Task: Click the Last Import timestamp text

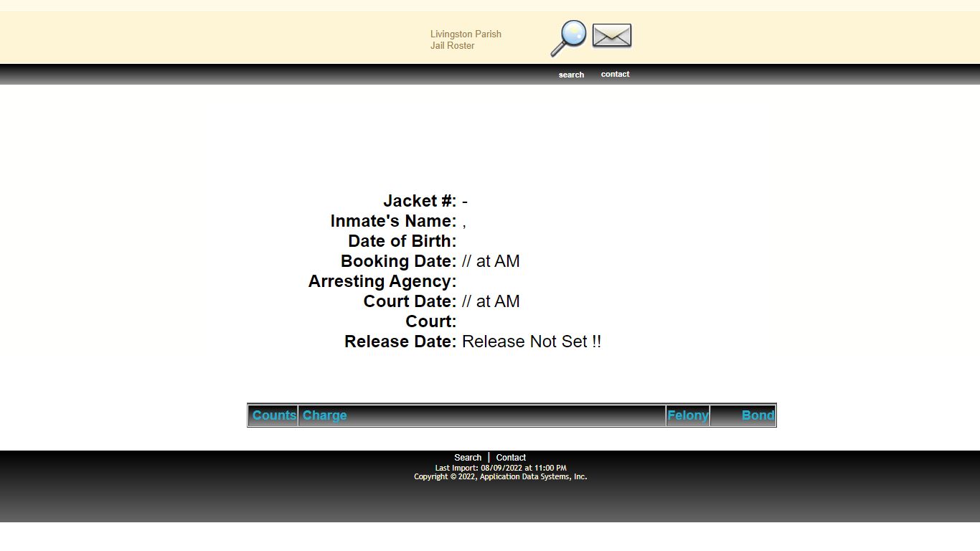Action: pyautogui.click(x=501, y=468)
